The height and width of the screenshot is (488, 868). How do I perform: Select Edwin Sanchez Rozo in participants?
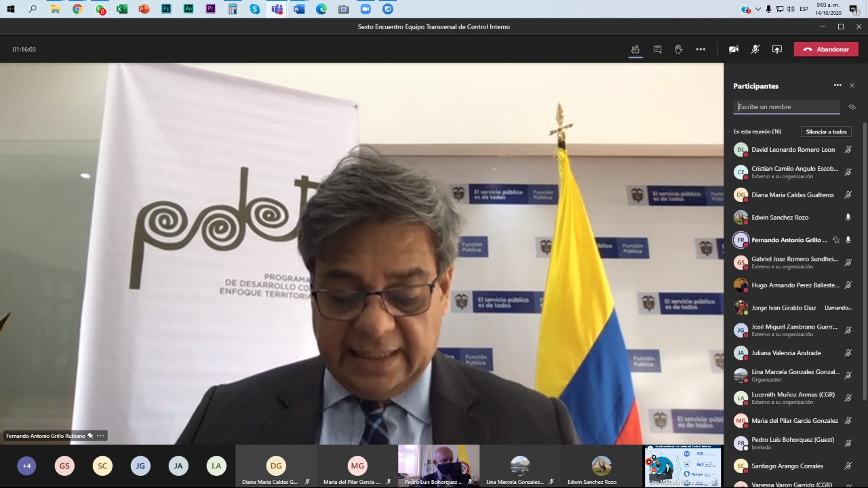[x=780, y=218]
